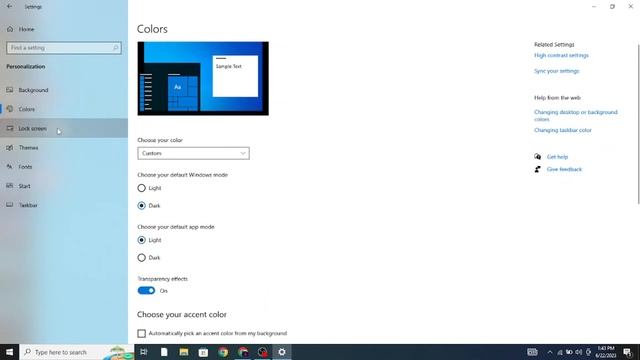Viewport: 640px width, 360px height.
Task: Open Sync your settings link
Action: click(x=556, y=71)
